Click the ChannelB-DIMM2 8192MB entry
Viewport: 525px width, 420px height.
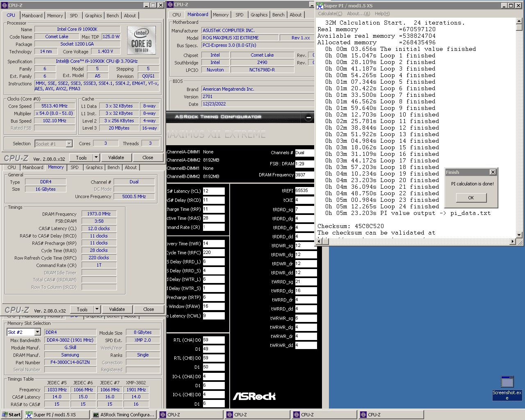pos(193,176)
